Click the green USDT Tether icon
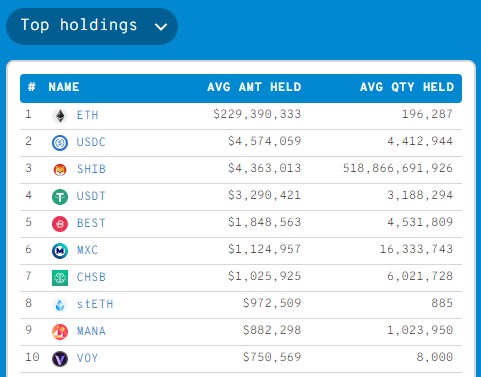 tap(60, 197)
